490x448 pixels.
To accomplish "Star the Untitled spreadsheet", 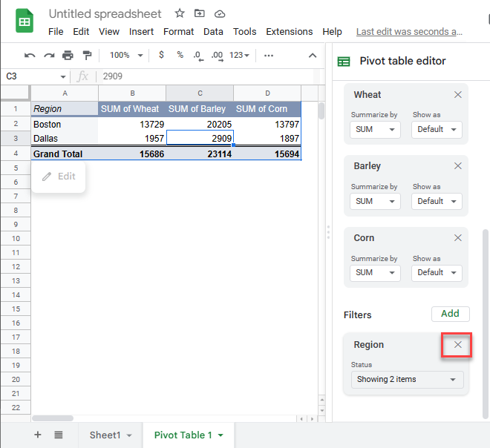I will coord(179,13).
